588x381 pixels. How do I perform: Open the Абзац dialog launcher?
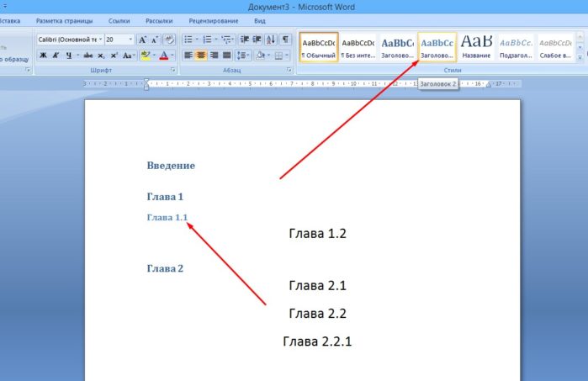289,70
